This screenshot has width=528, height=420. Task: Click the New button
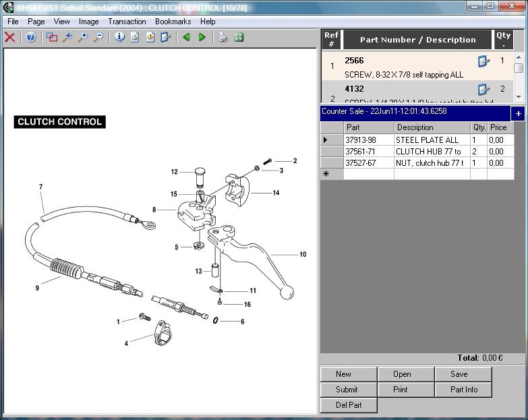349,374
